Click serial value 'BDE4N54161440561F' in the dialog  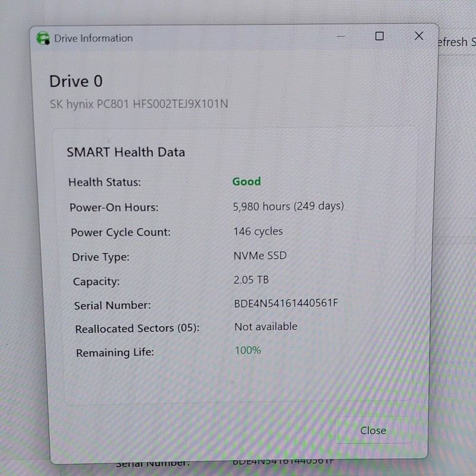(286, 303)
